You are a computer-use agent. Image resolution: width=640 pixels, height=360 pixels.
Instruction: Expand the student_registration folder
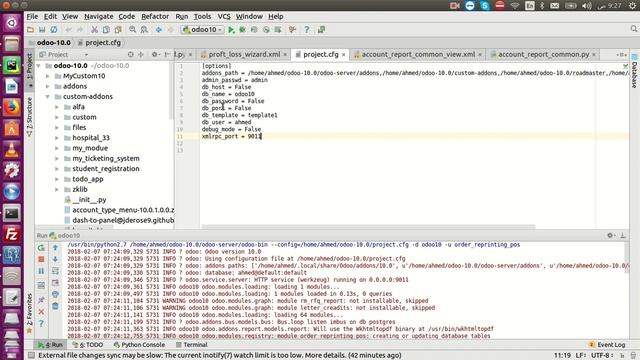click(x=57, y=169)
